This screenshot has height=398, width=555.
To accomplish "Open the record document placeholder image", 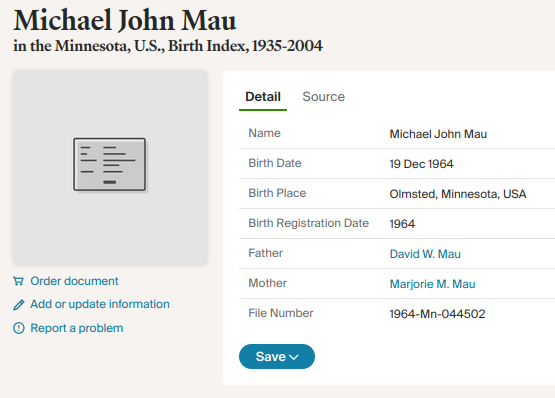I will 110,167.
